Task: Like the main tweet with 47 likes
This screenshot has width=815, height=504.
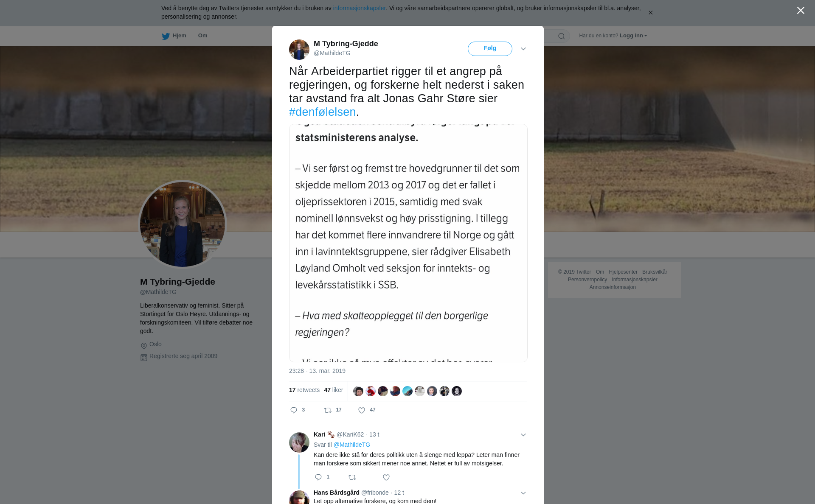Action: coord(362,410)
